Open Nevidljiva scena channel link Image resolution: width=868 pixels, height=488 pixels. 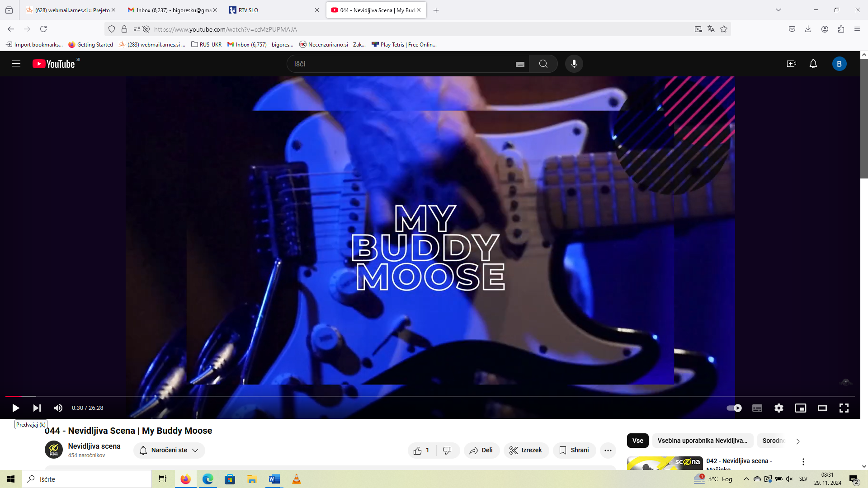94,446
